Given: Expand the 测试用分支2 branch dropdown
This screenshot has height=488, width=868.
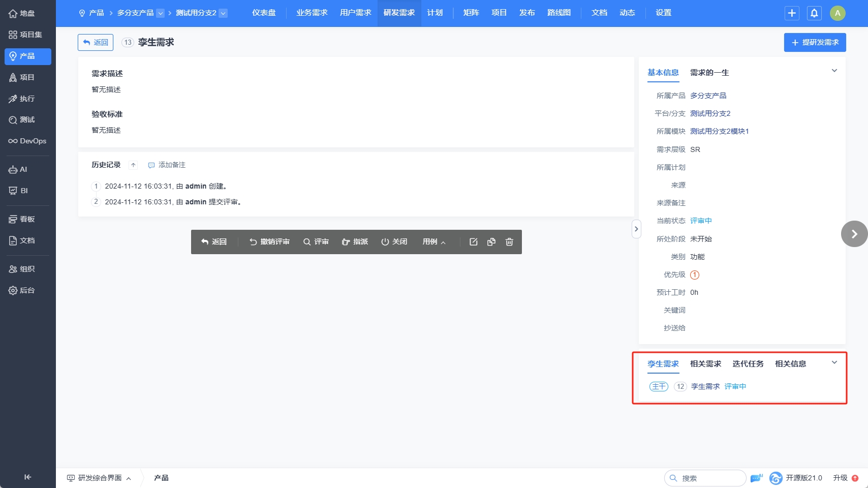Looking at the screenshot, I should (223, 13).
